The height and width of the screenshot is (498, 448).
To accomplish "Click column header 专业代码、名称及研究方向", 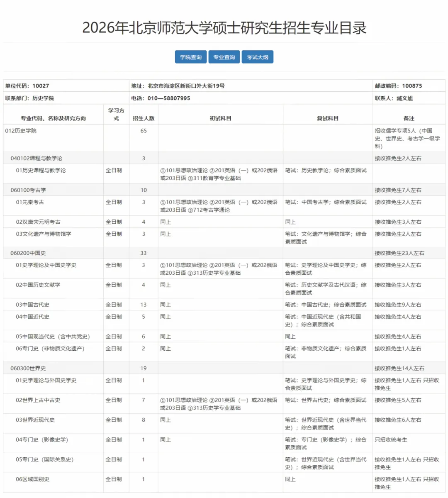I will coord(54,118).
